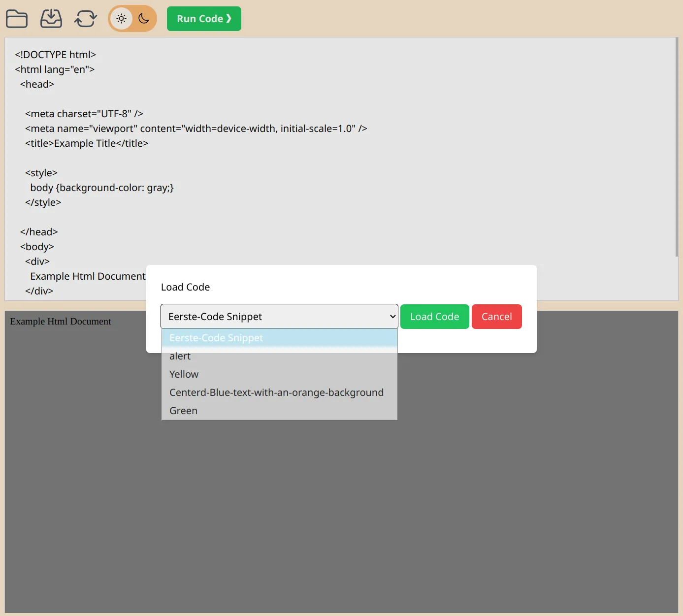Image resolution: width=683 pixels, height=616 pixels.
Task: Click the save/download tray icon
Action: (51, 19)
